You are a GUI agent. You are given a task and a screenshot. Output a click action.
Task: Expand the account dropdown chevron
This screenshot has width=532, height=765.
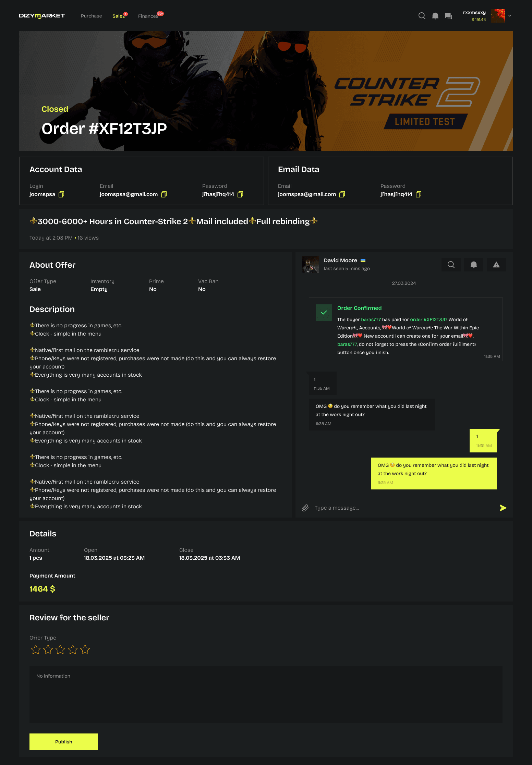(510, 16)
